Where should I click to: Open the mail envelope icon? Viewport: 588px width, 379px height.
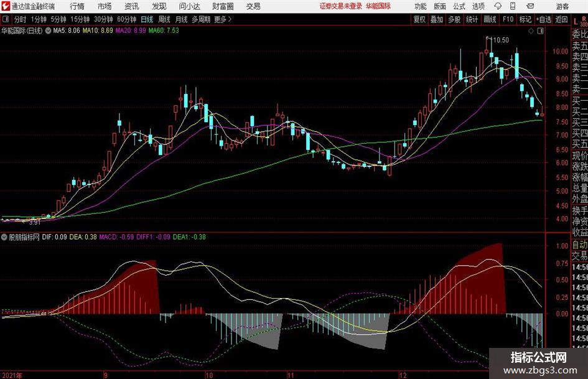tap(530, 6)
